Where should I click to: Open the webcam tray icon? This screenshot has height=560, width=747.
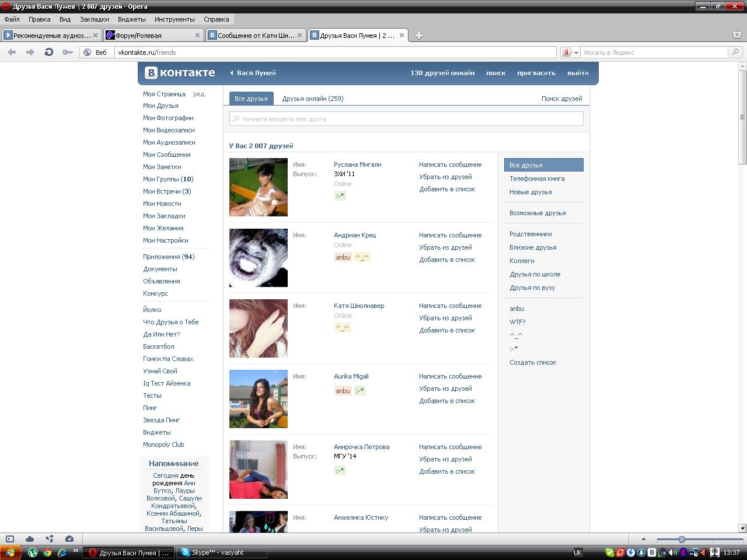click(x=714, y=552)
